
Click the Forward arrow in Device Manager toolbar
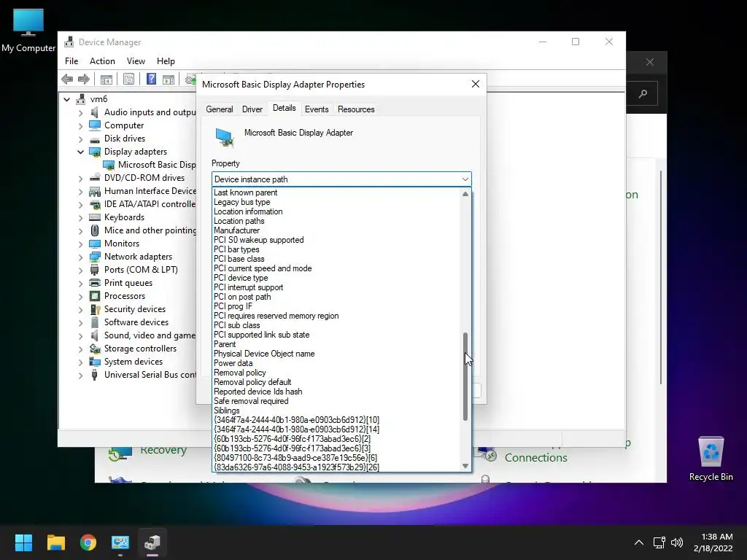84,79
